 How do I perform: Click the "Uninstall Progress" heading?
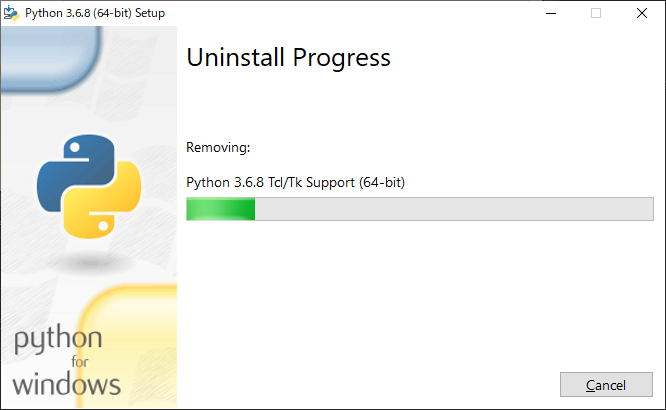[x=288, y=58]
